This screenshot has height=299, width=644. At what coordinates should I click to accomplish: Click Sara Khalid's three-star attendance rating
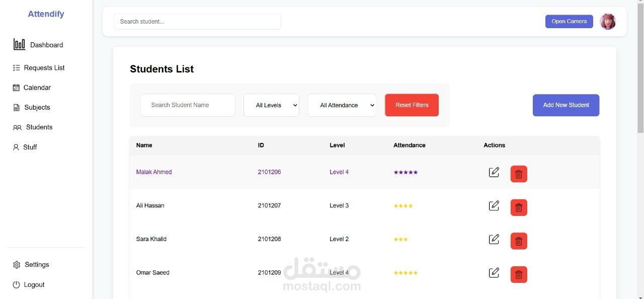(x=400, y=239)
